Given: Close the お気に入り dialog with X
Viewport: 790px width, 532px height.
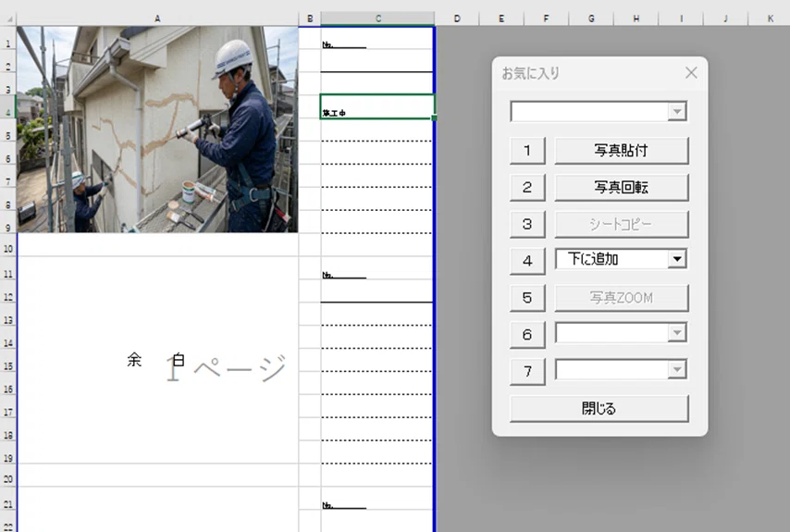Looking at the screenshot, I should (691, 73).
